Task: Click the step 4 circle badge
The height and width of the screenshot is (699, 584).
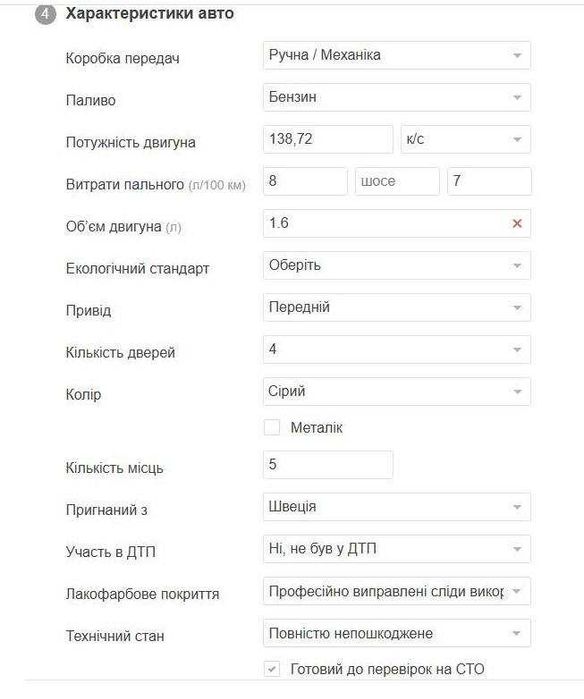Action: (45, 14)
